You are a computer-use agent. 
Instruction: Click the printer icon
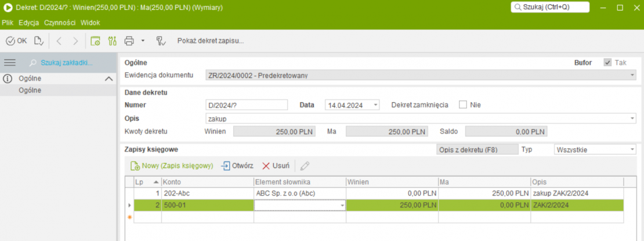point(129,41)
